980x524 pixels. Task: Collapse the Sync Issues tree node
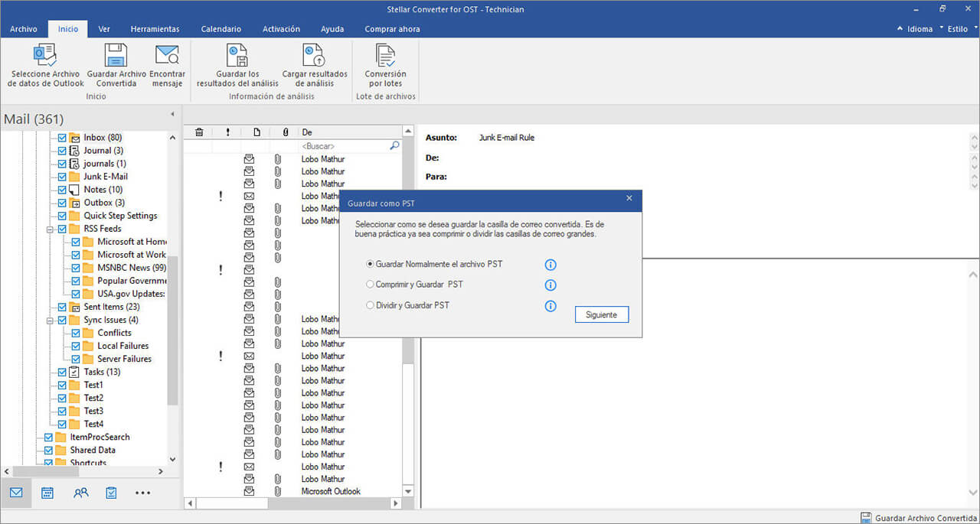50,320
